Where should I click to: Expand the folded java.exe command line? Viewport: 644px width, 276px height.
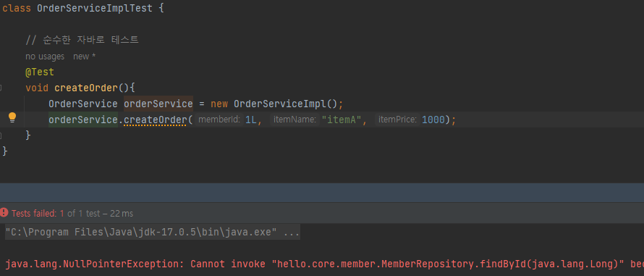[x=153, y=232]
